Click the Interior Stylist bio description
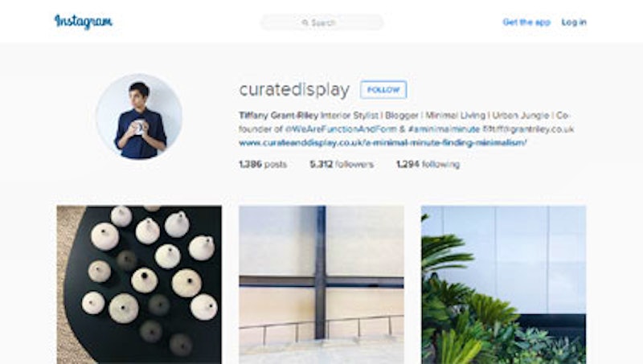The width and height of the screenshot is (643, 364). pos(349,116)
